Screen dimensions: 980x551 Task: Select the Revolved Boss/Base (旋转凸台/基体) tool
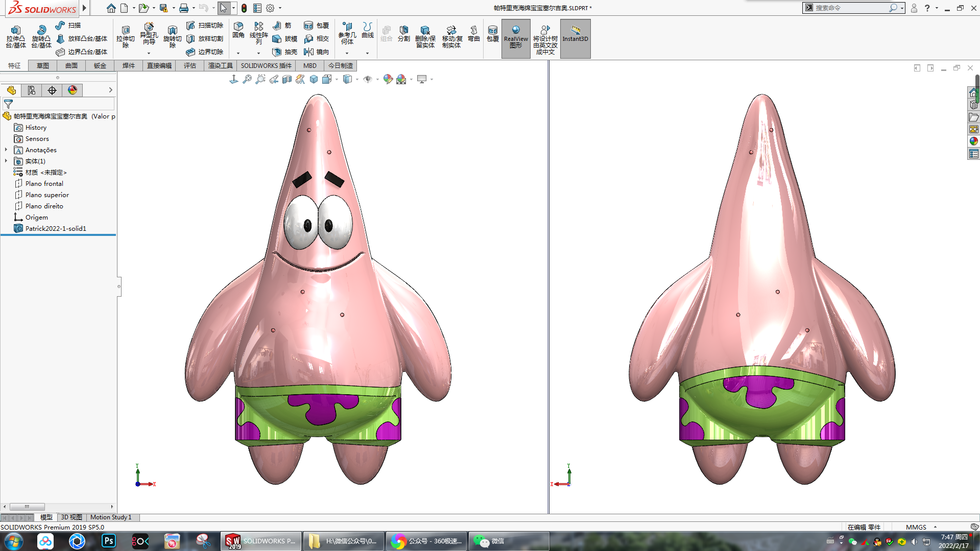pyautogui.click(x=41, y=37)
